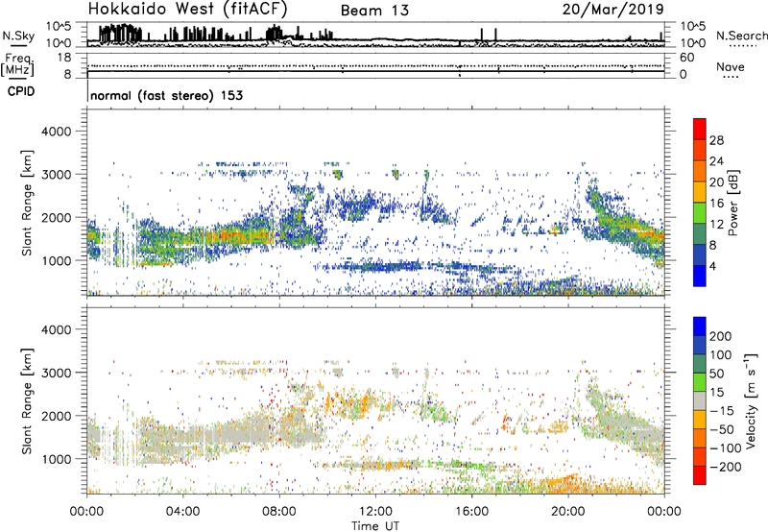Select the '04:00' time tick label
The height and width of the screenshot is (532, 768).
coord(182,512)
